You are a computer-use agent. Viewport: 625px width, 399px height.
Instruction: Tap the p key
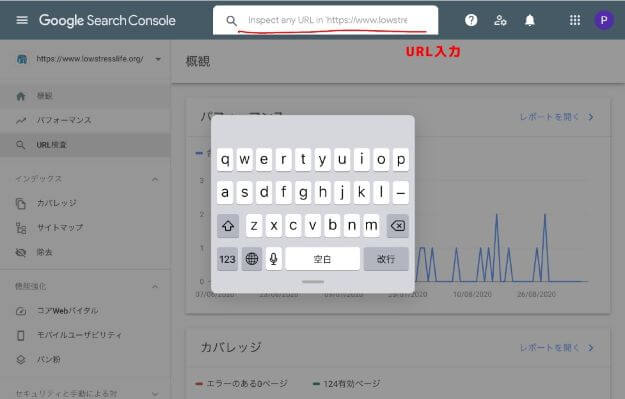(401, 159)
